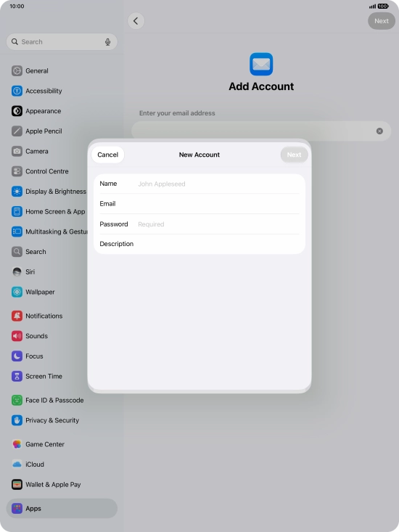Select the Wallpaper settings icon

(x=17, y=292)
